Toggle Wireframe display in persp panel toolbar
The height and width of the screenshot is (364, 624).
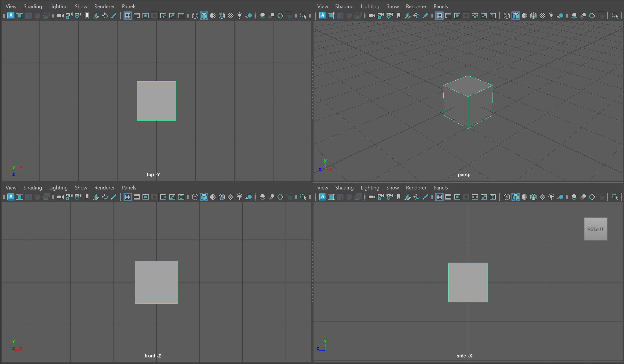pos(507,16)
